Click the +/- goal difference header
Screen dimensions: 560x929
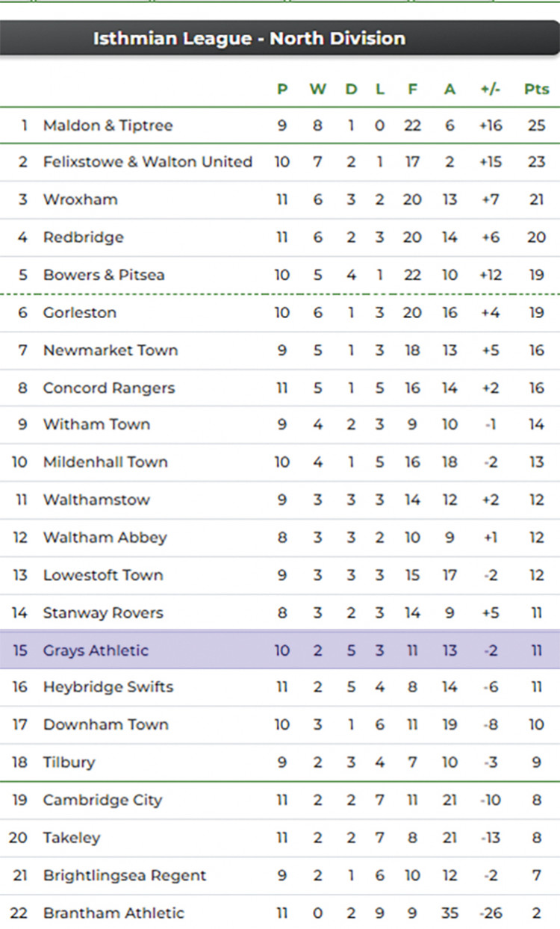(x=491, y=90)
